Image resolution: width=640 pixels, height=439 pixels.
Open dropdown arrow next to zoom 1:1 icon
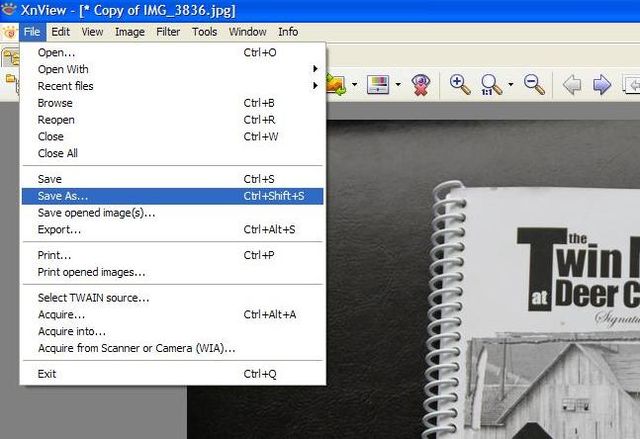pos(511,85)
